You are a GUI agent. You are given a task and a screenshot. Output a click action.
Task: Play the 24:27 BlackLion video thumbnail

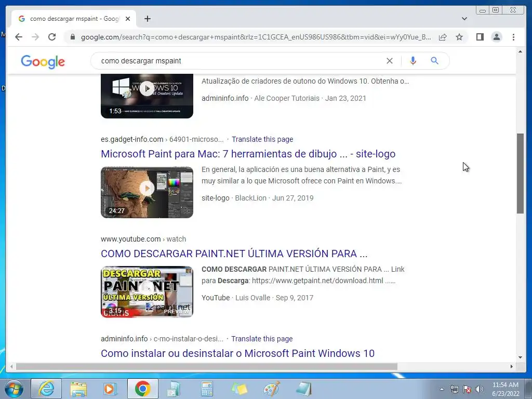click(x=147, y=192)
